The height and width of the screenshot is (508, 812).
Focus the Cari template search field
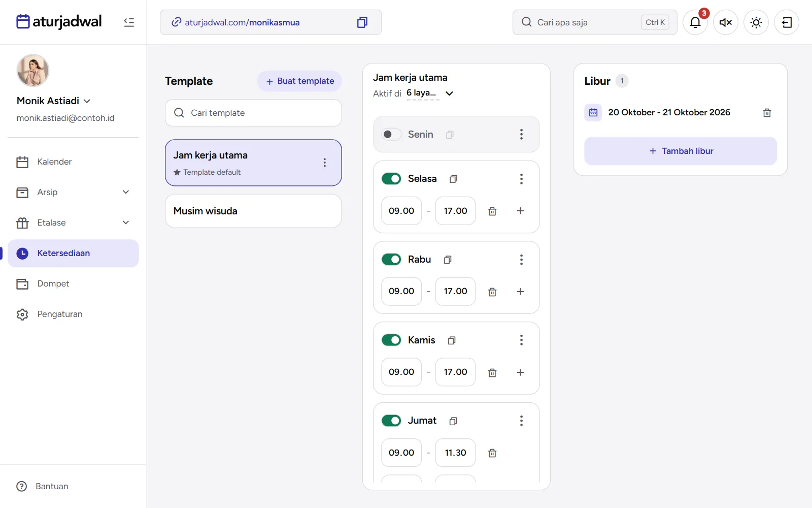point(253,113)
